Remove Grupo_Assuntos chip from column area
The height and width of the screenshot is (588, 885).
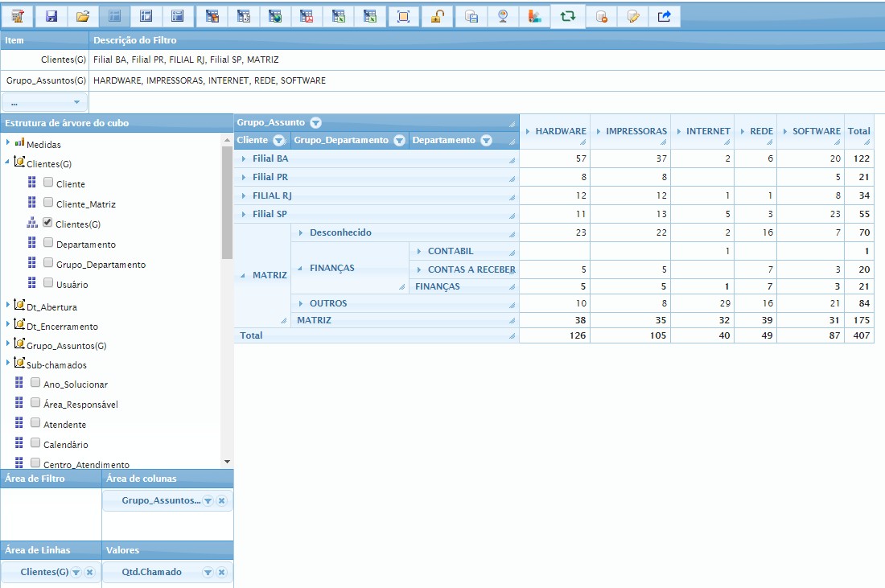tap(222, 500)
